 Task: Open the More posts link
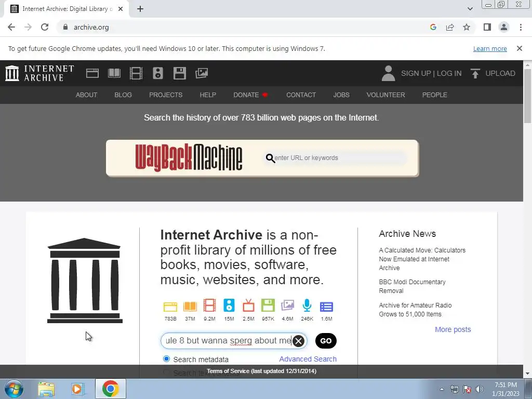[x=453, y=329]
